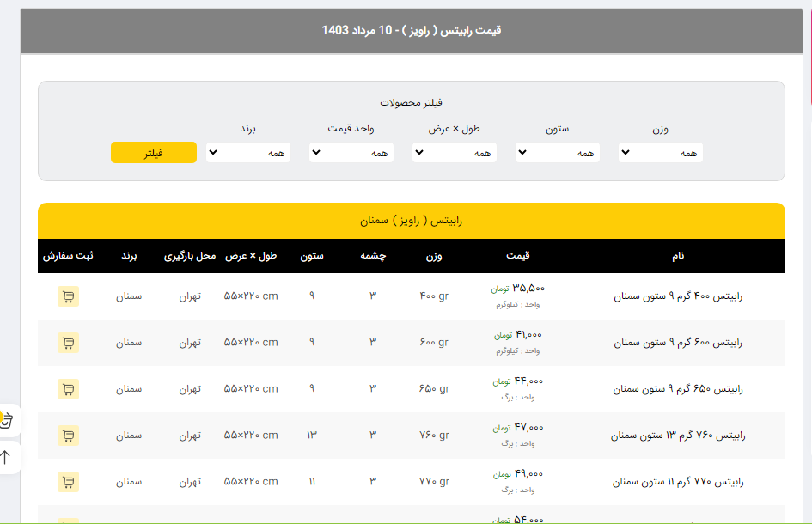
Task: Click the cart icon for رابیتس ۶۰۰ گرم row
Action: pos(68,343)
